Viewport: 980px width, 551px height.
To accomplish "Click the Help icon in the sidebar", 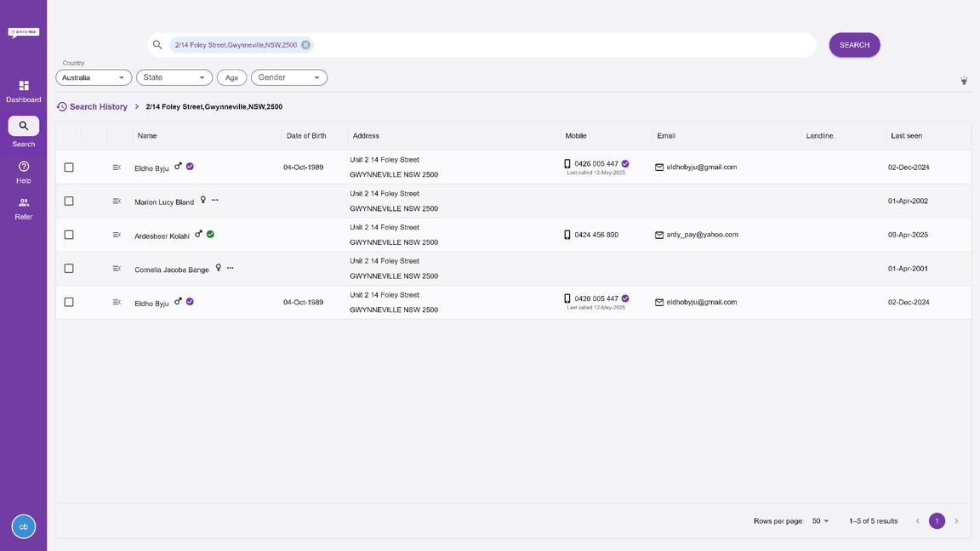I will pyautogui.click(x=24, y=167).
